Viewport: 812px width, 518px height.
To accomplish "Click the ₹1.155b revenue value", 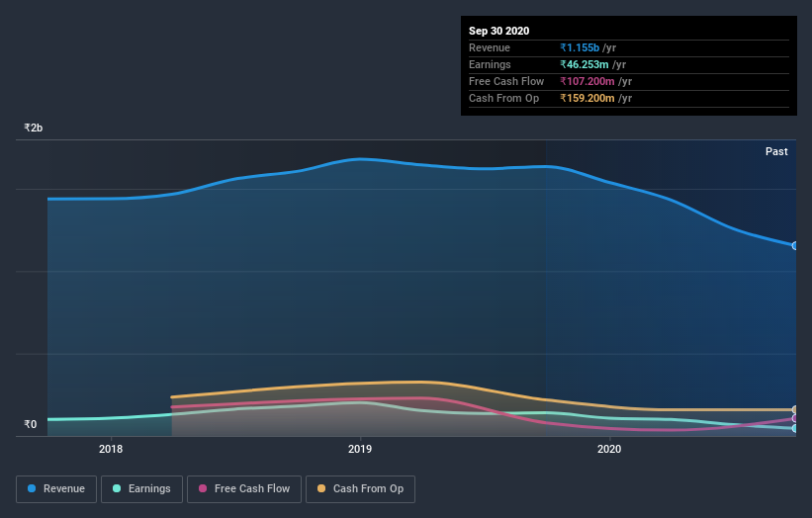I will (580, 47).
